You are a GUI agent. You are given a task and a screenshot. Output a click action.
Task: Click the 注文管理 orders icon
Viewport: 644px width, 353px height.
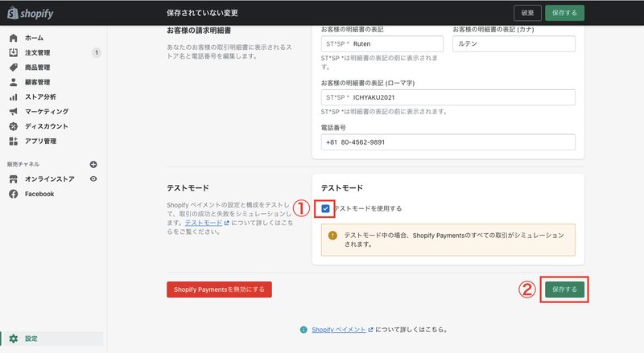(x=13, y=52)
